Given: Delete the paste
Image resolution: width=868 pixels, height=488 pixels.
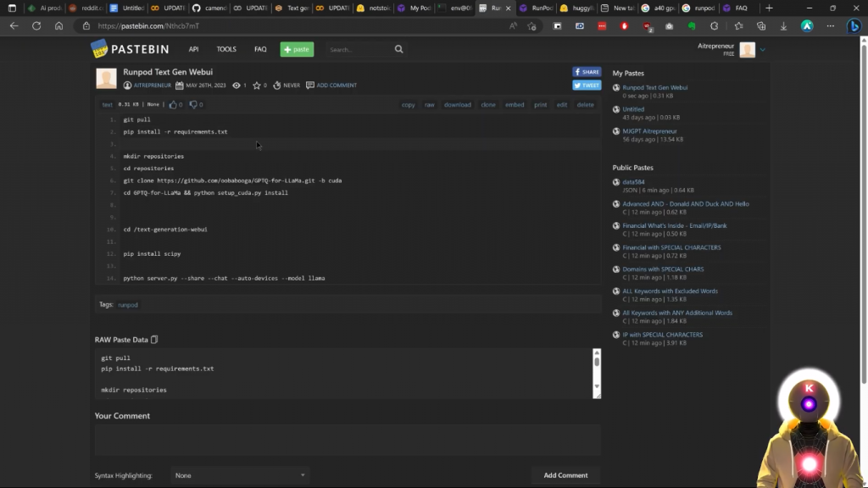Looking at the screenshot, I should (x=585, y=104).
